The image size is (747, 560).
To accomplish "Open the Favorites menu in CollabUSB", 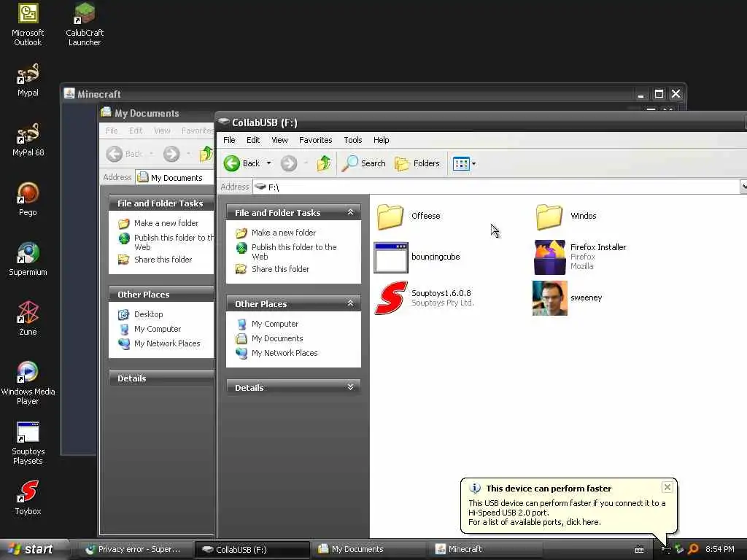I will click(315, 140).
